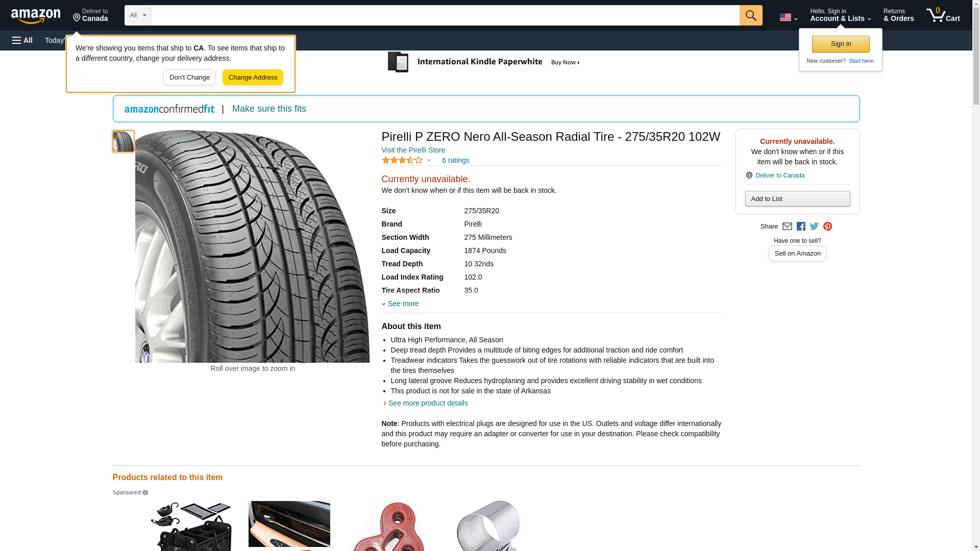Open the All departments search dropdown
The width and height of the screenshot is (980, 551).
(137, 15)
